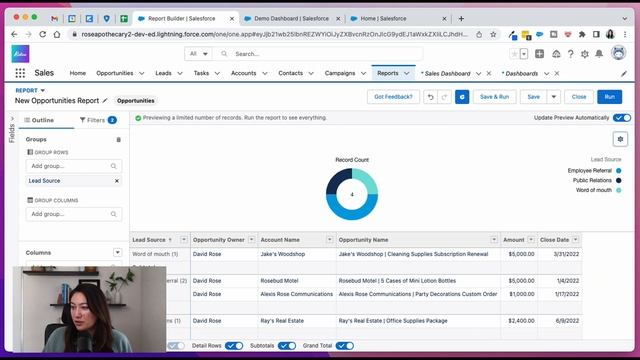
Task: Click the Opportunities report type pill
Action: 136,100
